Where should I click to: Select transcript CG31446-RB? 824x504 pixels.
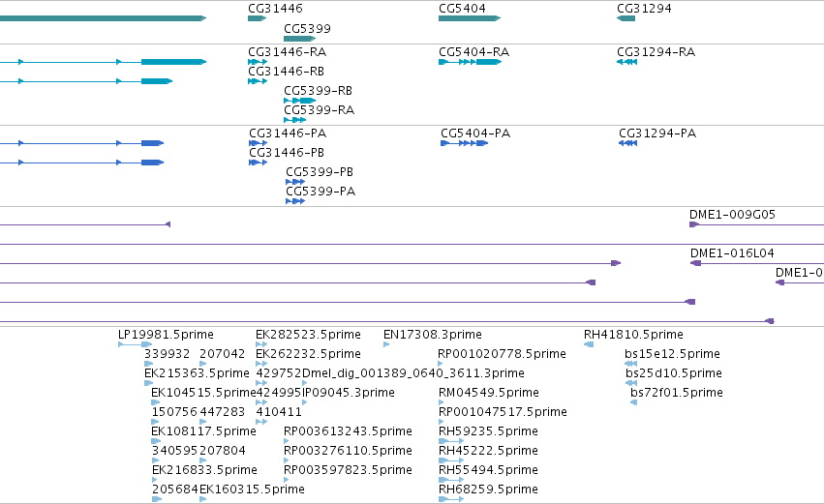click(x=286, y=72)
